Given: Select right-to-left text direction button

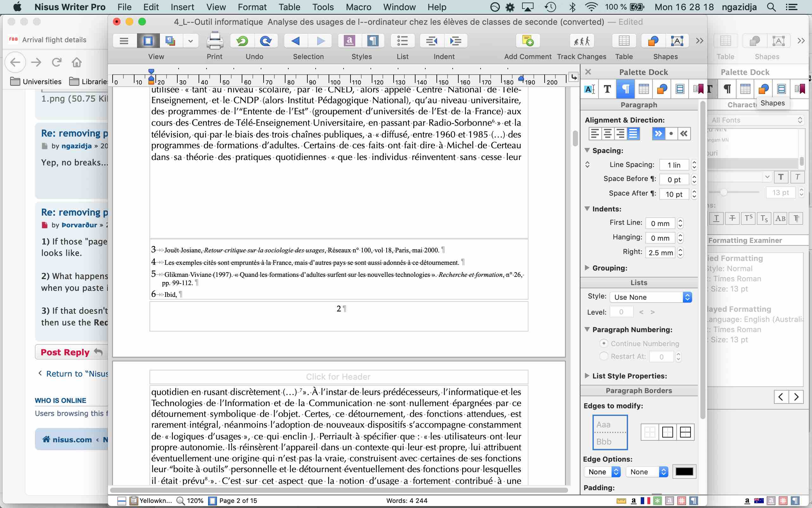Looking at the screenshot, I should pyautogui.click(x=684, y=134).
